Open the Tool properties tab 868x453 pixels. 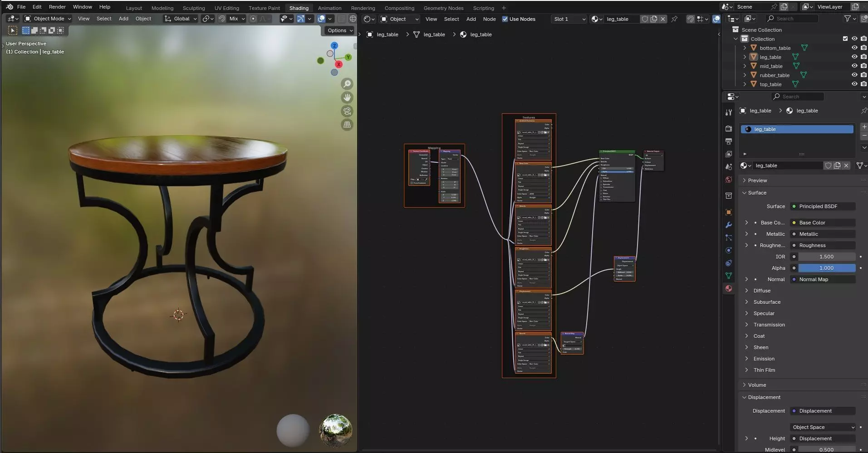point(729,112)
